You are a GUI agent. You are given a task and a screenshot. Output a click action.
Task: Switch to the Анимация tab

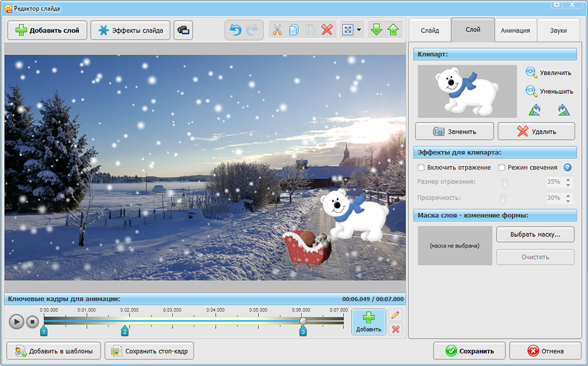click(x=515, y=31)
